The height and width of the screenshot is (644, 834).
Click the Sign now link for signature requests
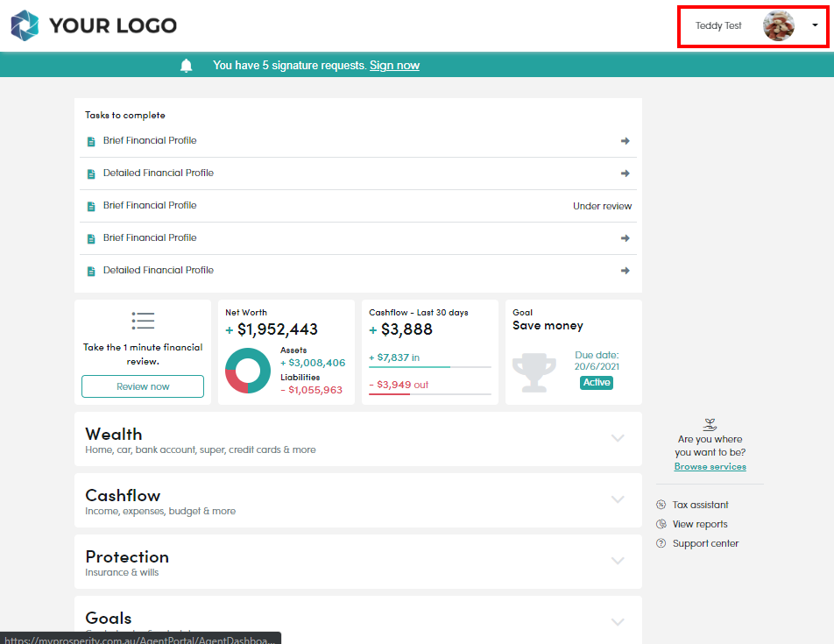coord(394,65)
